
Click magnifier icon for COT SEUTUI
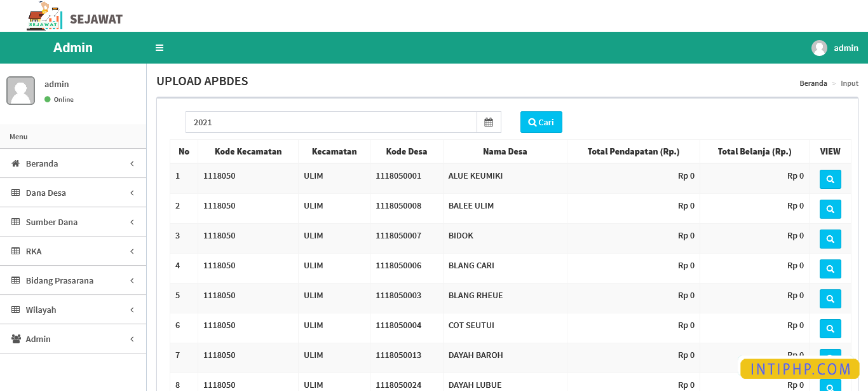(x=830, y=329)
